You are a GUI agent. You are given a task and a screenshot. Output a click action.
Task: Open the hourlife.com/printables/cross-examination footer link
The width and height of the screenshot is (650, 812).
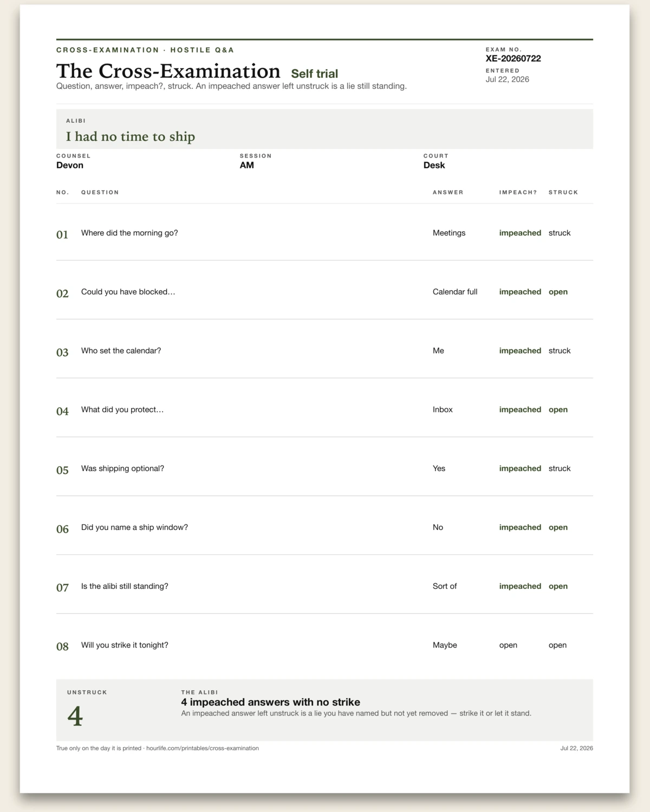point(203,748)
